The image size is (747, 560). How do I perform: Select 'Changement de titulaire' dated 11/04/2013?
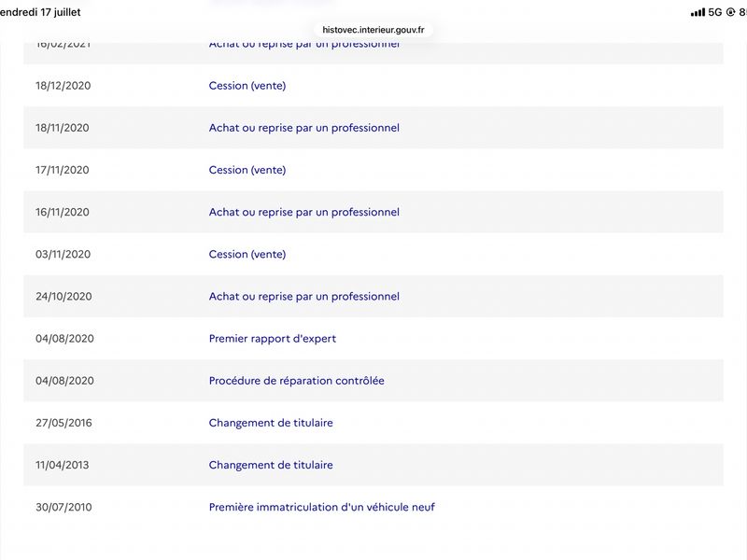point(271,465)
